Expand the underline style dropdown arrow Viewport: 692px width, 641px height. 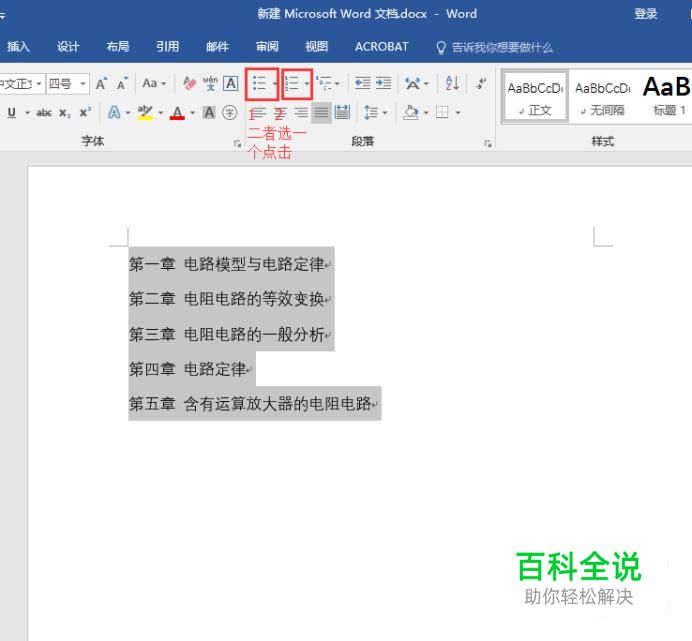[x=27, y=113]
